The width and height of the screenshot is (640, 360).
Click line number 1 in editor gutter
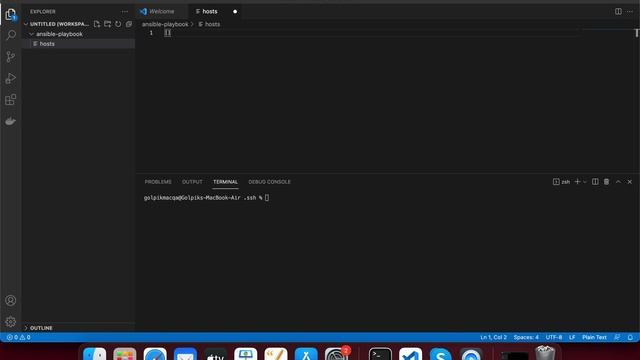click(x=151, y=33)
